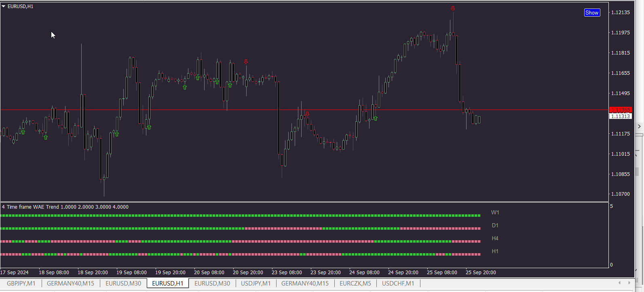Click the 19 Sep 20:00 time label
This screenshot has height=292, width=644.
pyautogui.click(x=170, y=273)
